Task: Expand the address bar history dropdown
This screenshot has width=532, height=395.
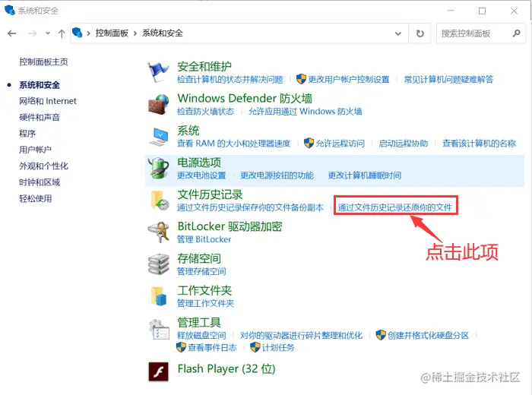Action: coord(398,33)
